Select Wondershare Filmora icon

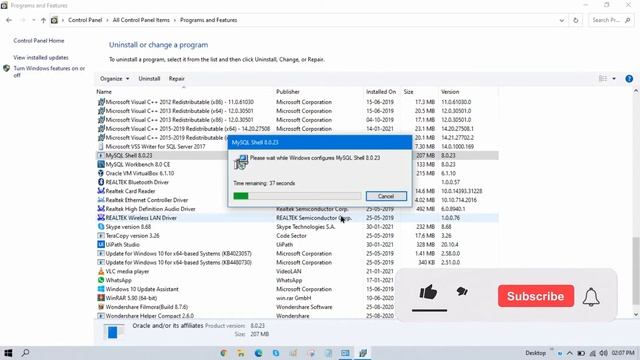(x=101, y=307)
